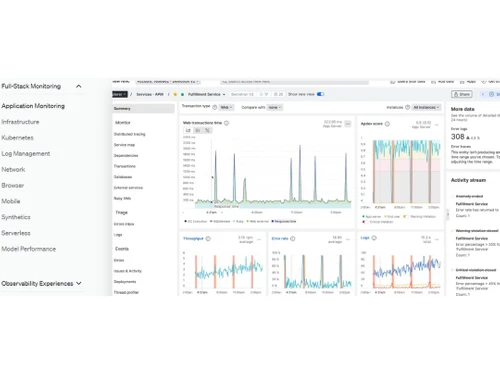500x375 pixels.
Task: Open Synthetics in left menu
Action: point(16,217)
